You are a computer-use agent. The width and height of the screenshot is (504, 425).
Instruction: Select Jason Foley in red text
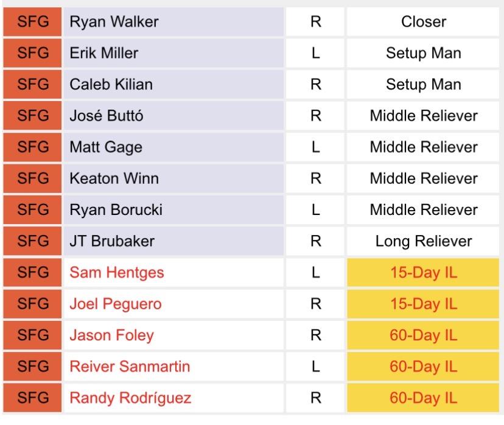click(x=111, y=335)
